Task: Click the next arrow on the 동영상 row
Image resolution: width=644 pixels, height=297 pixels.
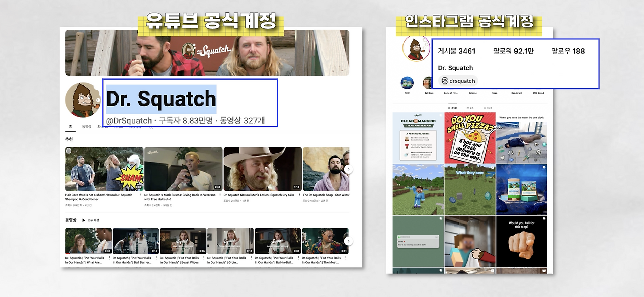Action: [348, 241]
